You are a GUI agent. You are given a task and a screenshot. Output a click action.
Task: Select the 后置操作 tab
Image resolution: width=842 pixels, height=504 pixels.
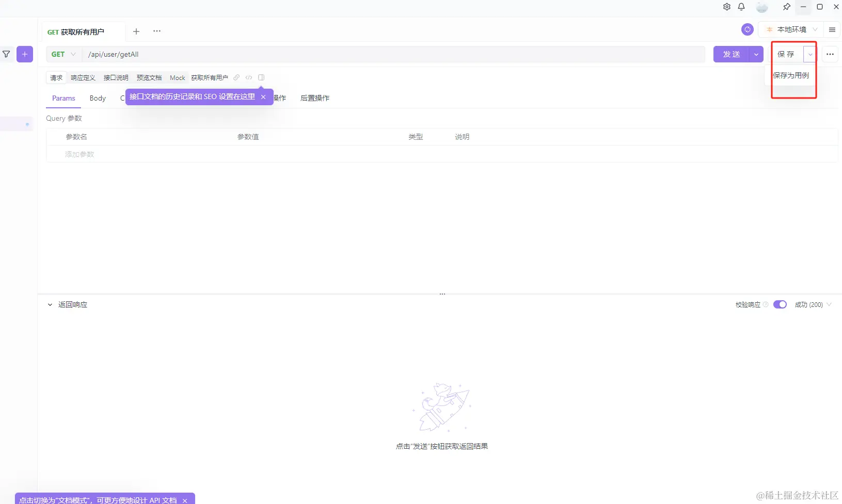pos(315,98)
